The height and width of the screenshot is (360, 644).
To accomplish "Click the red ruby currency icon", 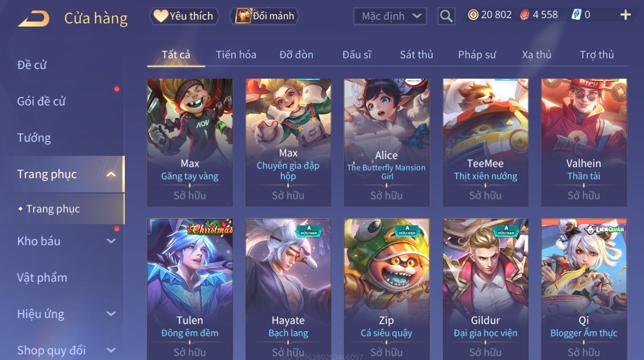I will (524, 15).
